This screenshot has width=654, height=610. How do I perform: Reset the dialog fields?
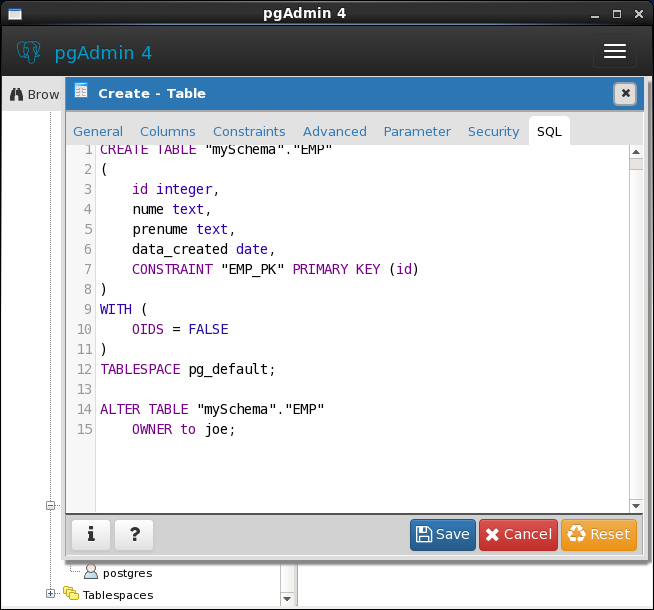(599, 535)
